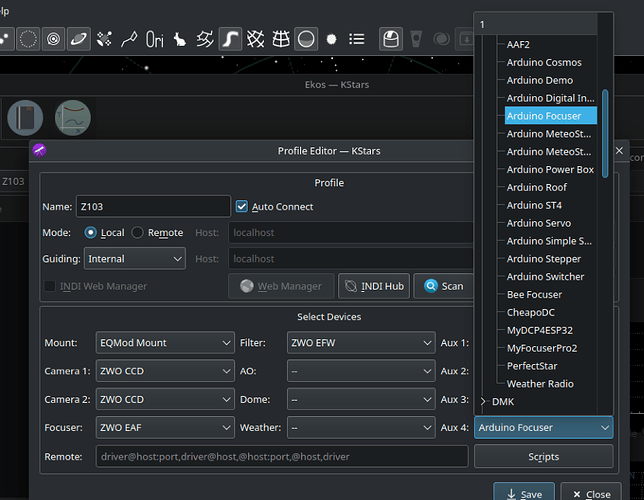Toggle constellation art rabbit icon
The width and height of the screenshot is (644, 500).
click(x=179, y=39)
